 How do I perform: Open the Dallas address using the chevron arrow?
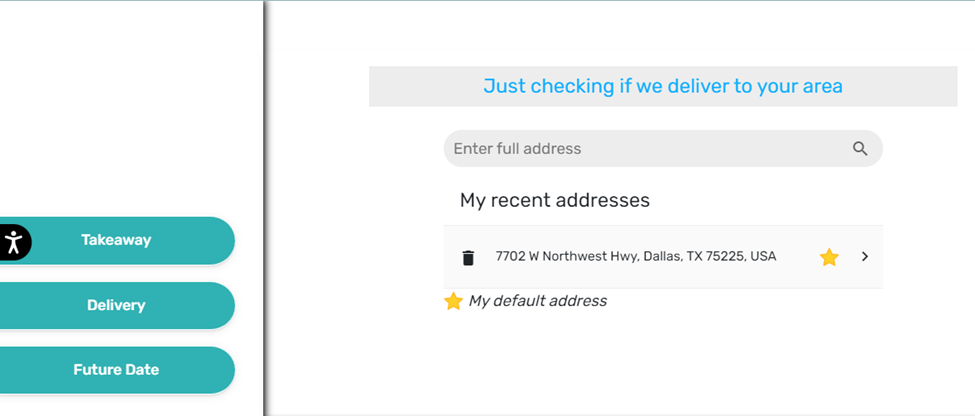865,257
